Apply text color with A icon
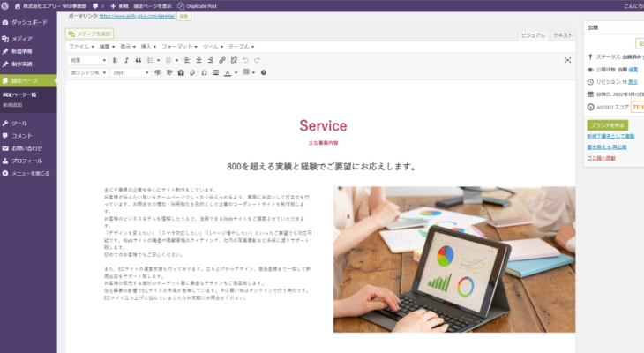This screenshot has height=353, width=644. click(x=228, y=72)
